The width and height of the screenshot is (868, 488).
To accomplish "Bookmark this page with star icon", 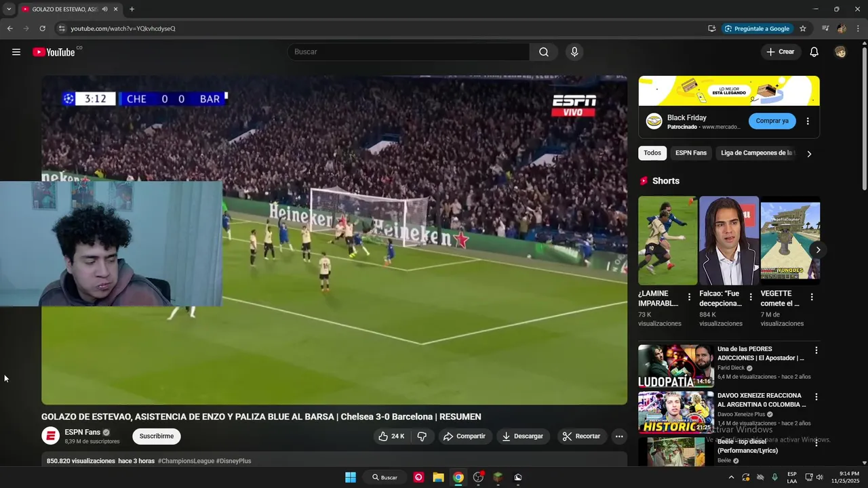I will click(x=803, y=28).
